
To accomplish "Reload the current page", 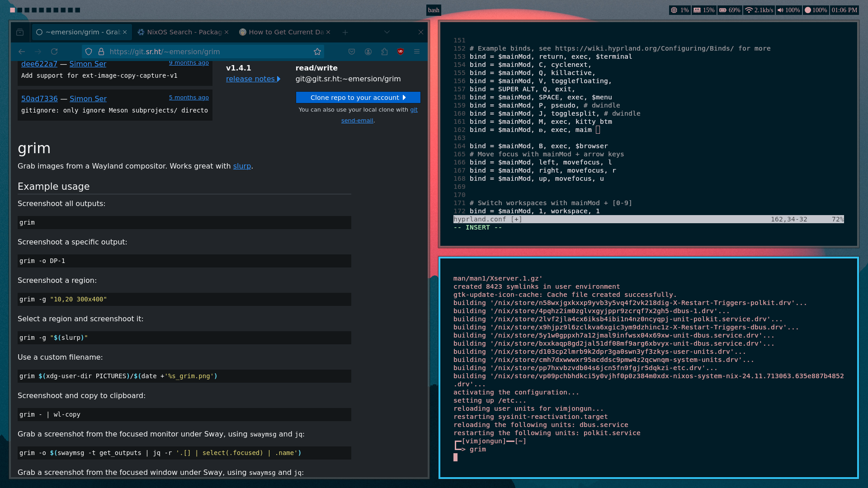I will coord(54,52).
